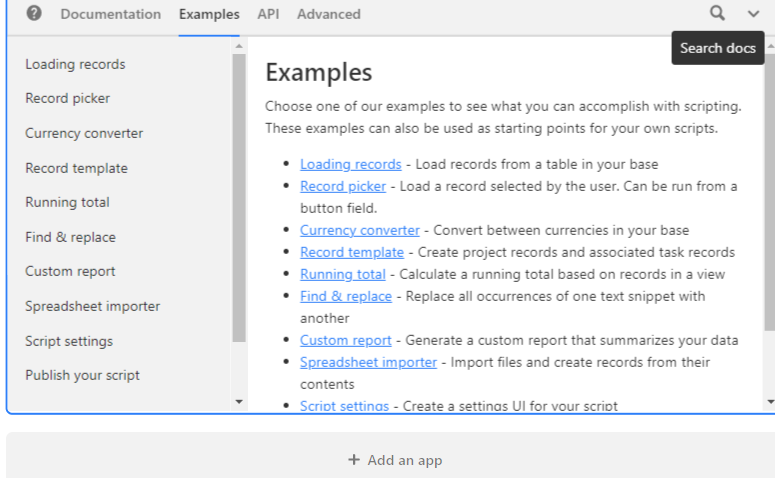
Task: Follow the Loading records hyperlink
Action: (350, 164)
